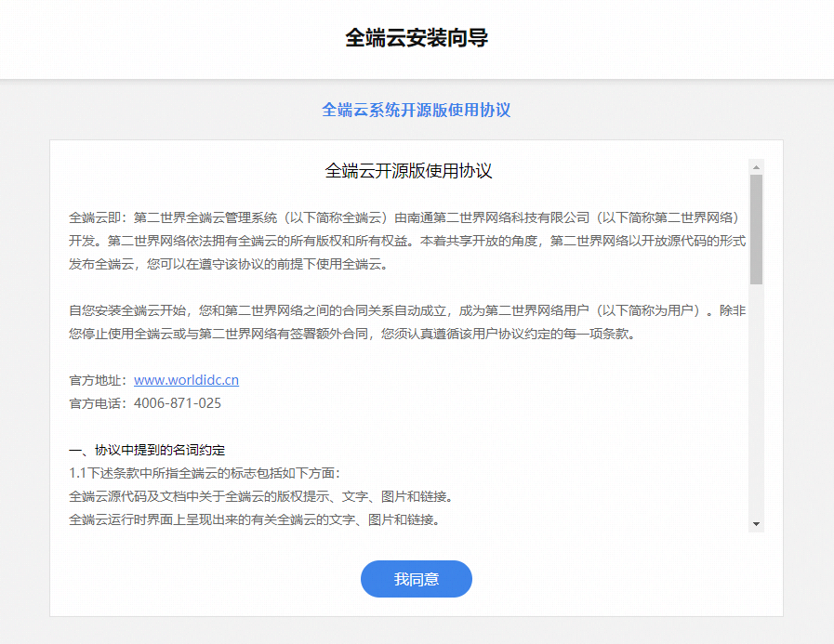Click the agreement scrollbar thumb
The height and width of the screenshot is (644, 834).
pyautogui.click(x=756, y=230)
